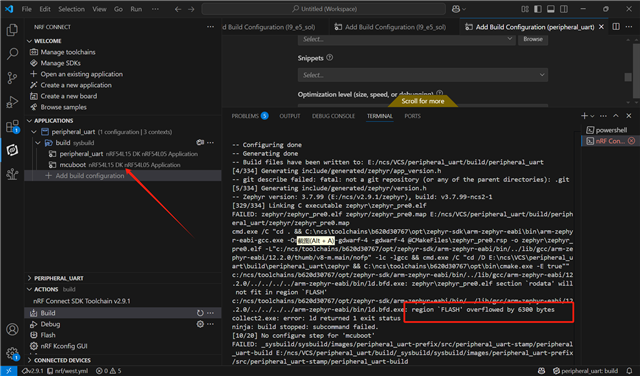Screen dimensions: 640x376
Task: Expand the CONNECTED DEVICES section
Action: 29,360
